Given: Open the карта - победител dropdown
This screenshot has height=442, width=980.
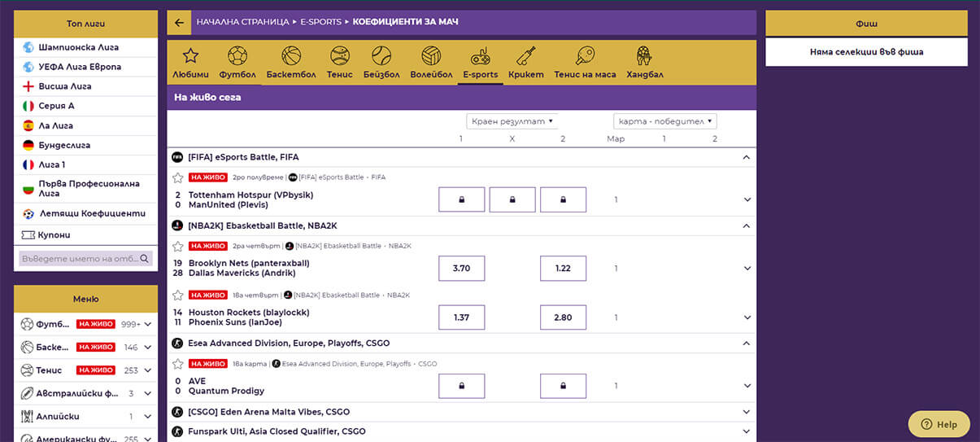Looking at the screenshot, I should tap(664, 121).
